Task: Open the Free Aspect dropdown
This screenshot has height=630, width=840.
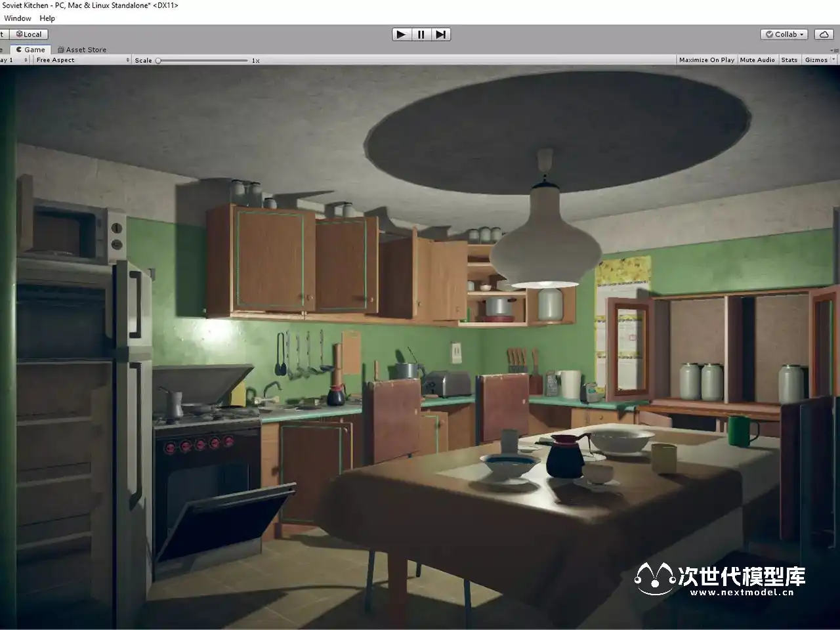Action: point(82,60)
